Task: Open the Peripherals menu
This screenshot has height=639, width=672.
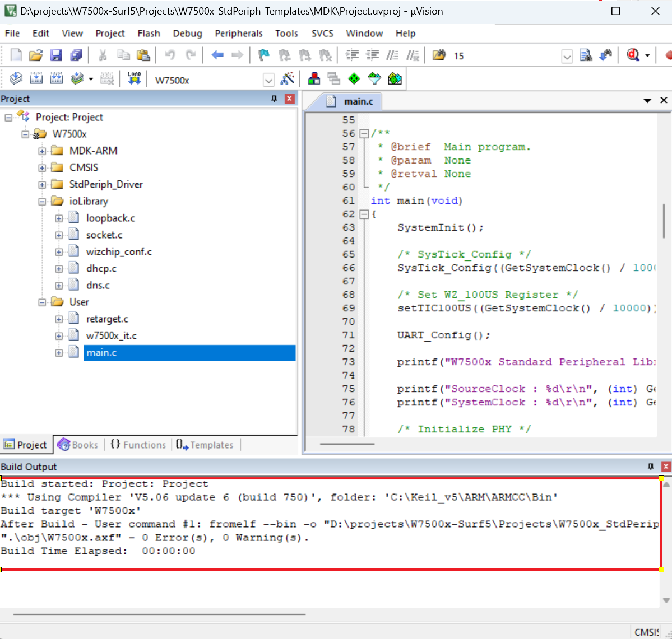Action: [x=239, y=34]
